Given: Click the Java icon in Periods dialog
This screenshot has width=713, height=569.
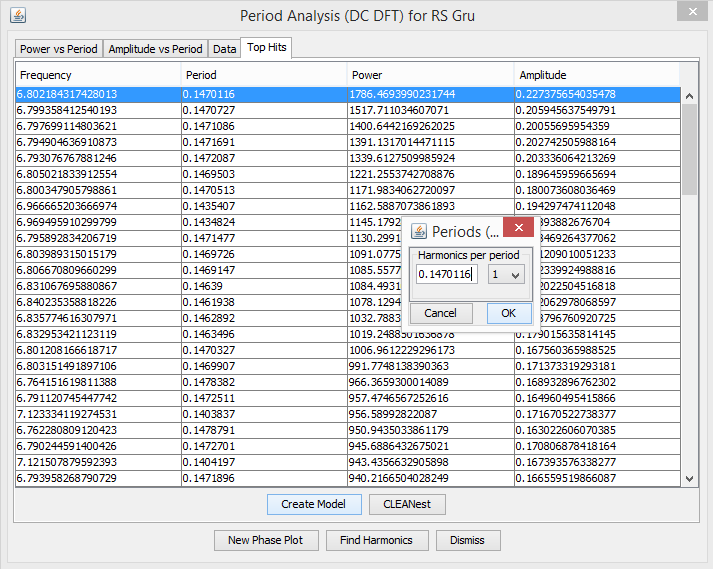Looking at the screenshot, I should 420,232.
